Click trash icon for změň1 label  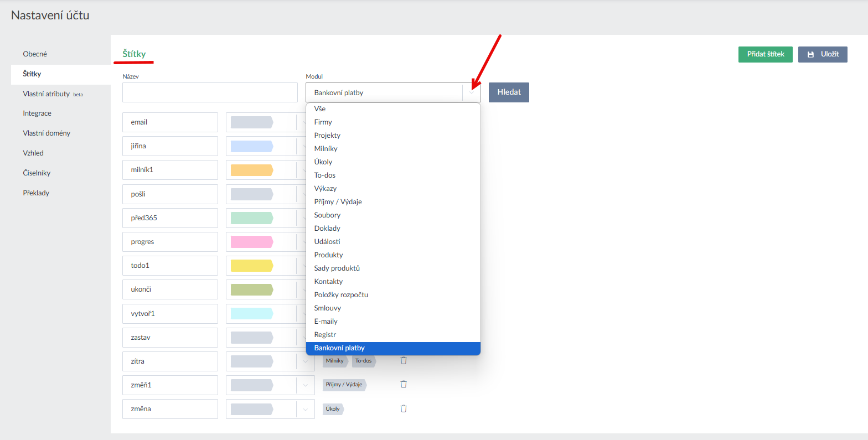point(404,385)
